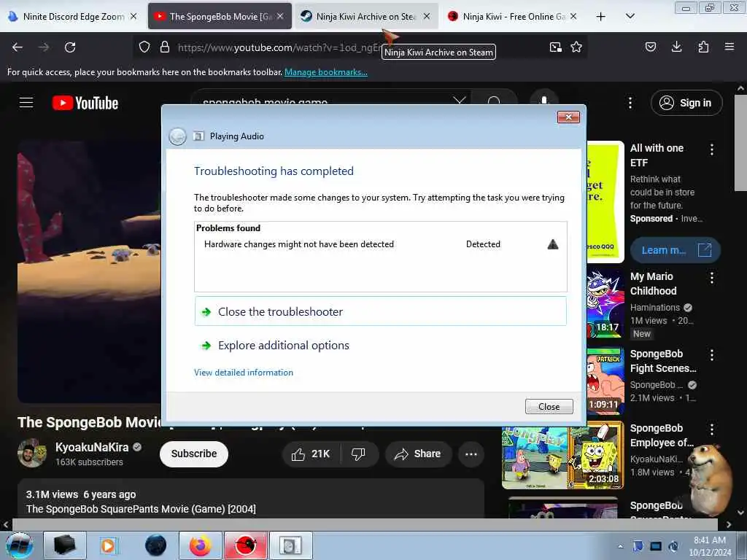Open options menu for SpongeBob Fight Scenes
The image size is (747, 560).
[712, 355]
